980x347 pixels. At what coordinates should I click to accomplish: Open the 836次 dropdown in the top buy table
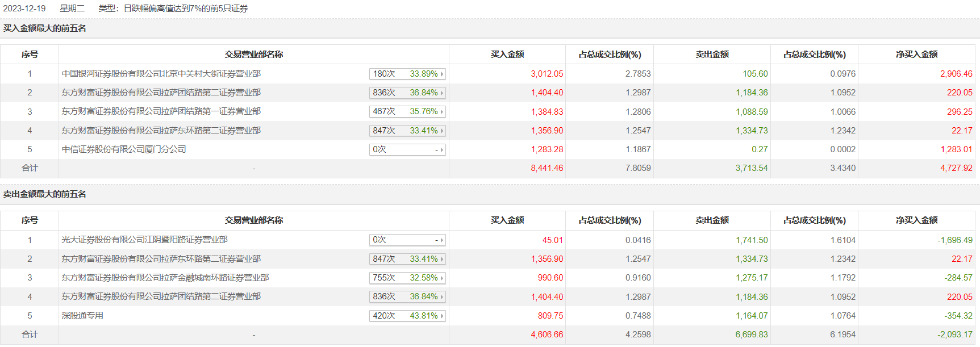tap(407, 93)
